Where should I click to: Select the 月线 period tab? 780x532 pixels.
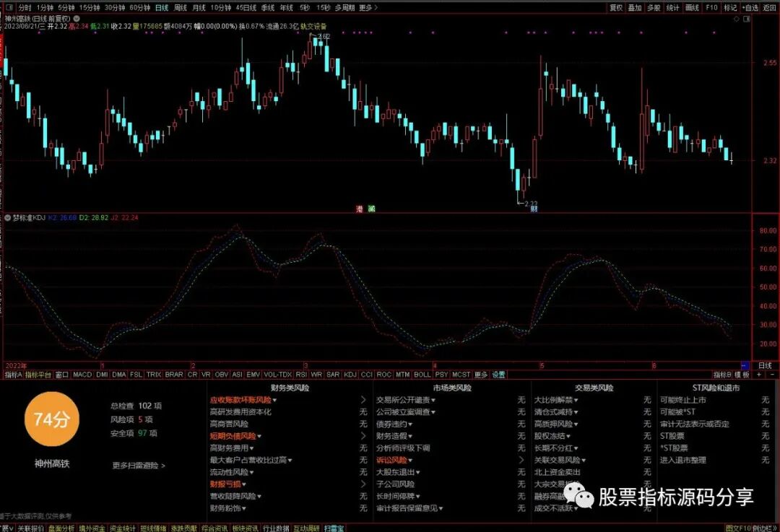[199, 7]
